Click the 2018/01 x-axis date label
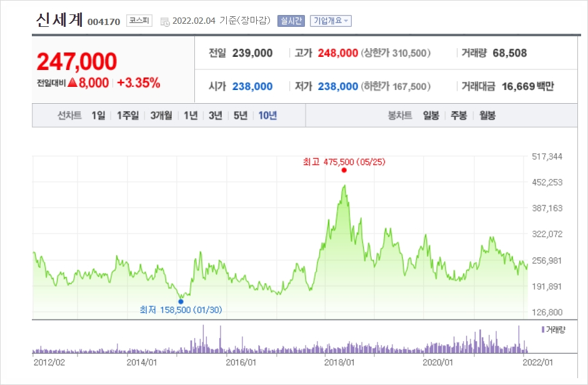The height and width of the screenshot is (385, 588). [339, 362]
